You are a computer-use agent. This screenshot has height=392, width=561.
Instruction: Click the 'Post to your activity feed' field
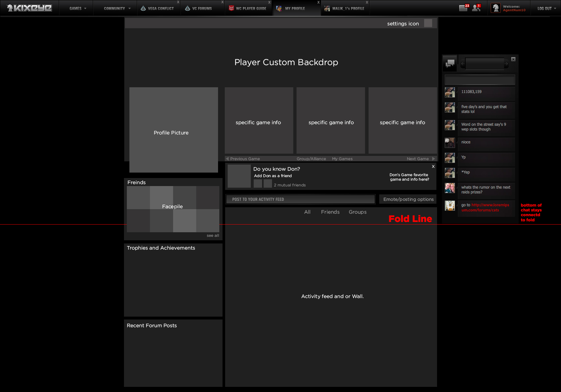pos(300,199)
